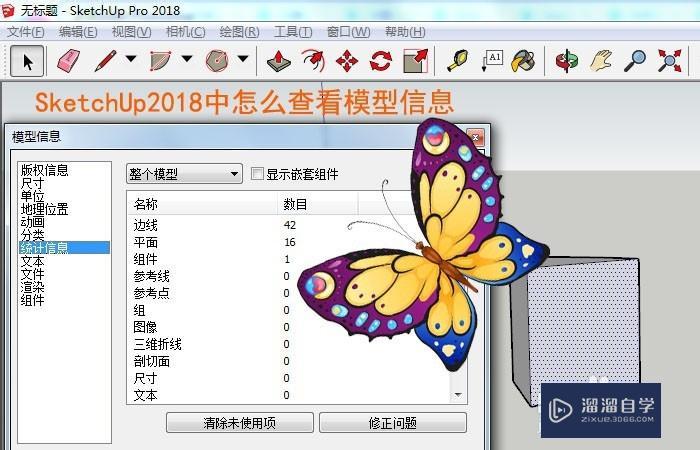The height and width of the screenshot is (450, 700).
Task: Select the Arc tool
Action: coord(160,61)
